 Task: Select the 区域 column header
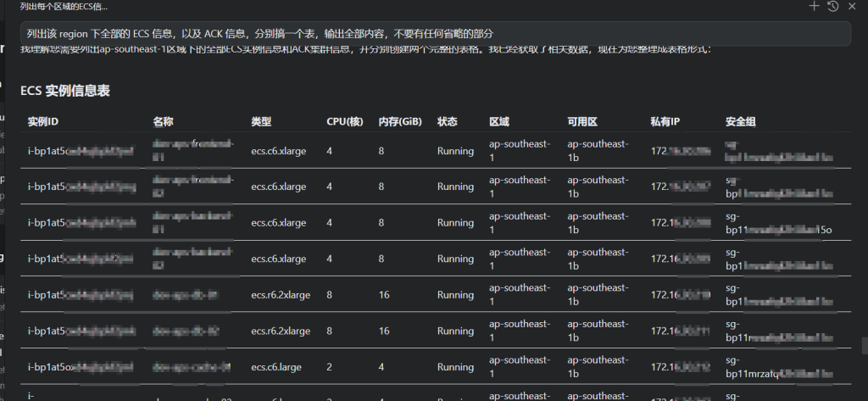(499, 122)
